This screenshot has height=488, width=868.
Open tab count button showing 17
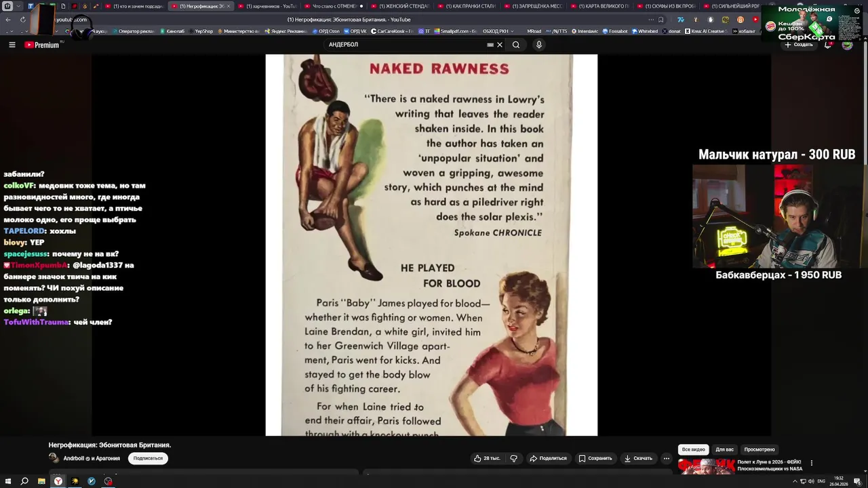click(x=7, y=6)
